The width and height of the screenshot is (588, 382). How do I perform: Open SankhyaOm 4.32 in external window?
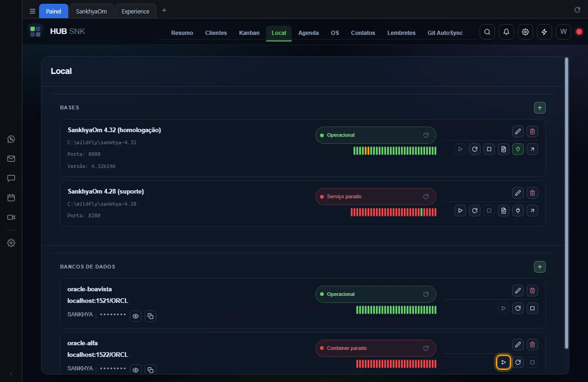coord(533,149)
